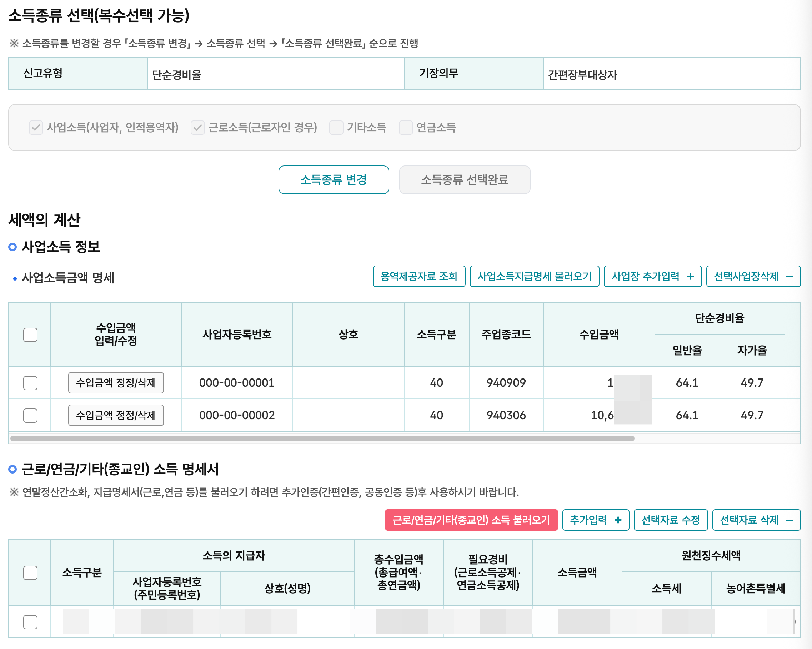Screen dimensions: 812x649
Task: Toggle 기타소득 income type checkbox
Action: point(336,127)
